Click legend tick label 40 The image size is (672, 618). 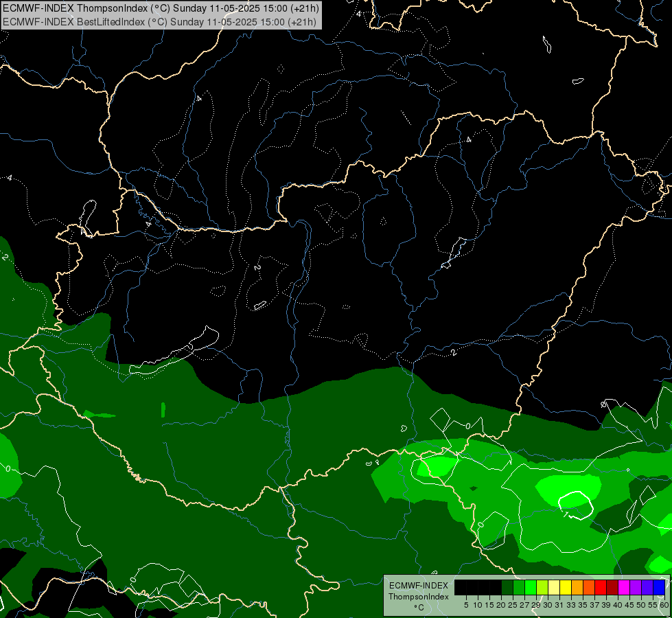(x=618, y=605)
